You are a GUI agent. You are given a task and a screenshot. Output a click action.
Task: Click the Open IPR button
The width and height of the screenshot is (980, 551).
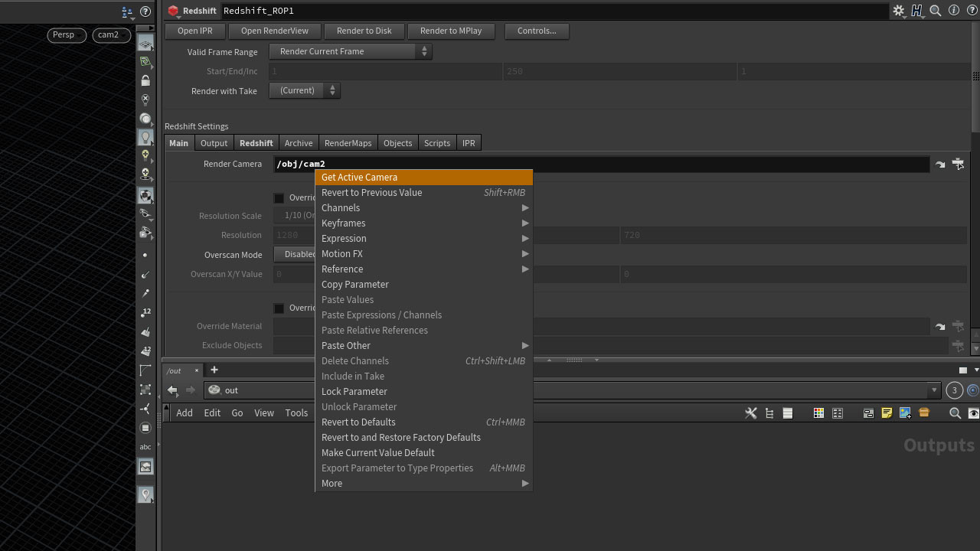(194, 31)
